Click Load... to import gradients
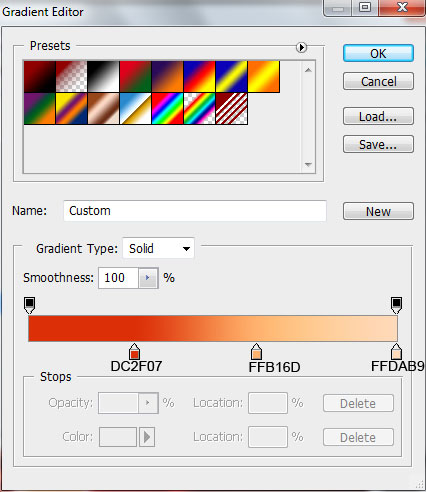This screenshot has height=492, width=426. [378, 116]
